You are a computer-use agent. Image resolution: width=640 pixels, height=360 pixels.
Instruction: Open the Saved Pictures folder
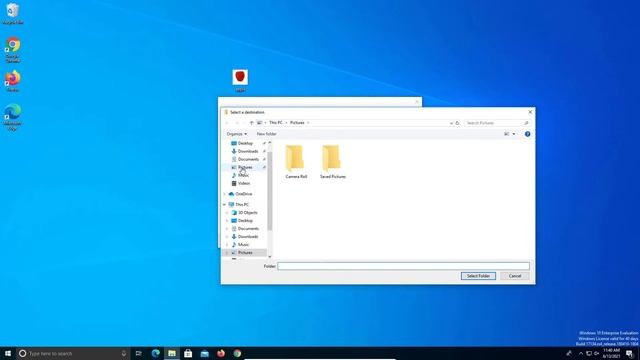[x=333, y=162]
